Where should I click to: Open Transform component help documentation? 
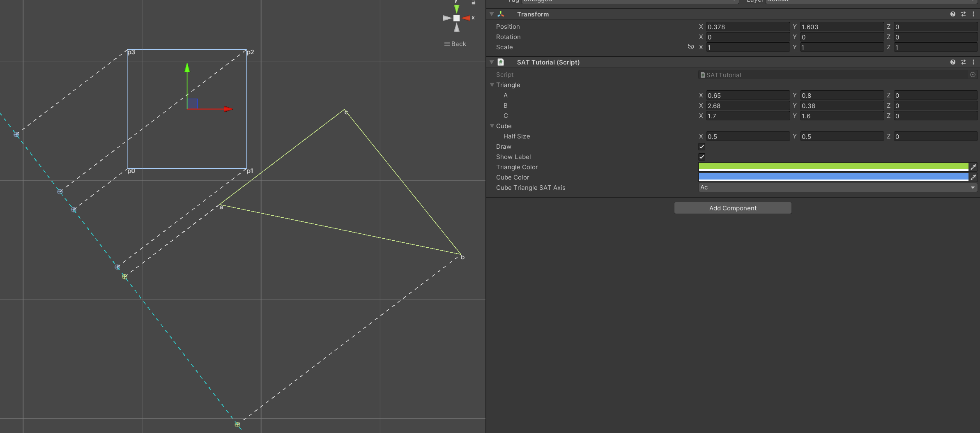pos(952,14)
